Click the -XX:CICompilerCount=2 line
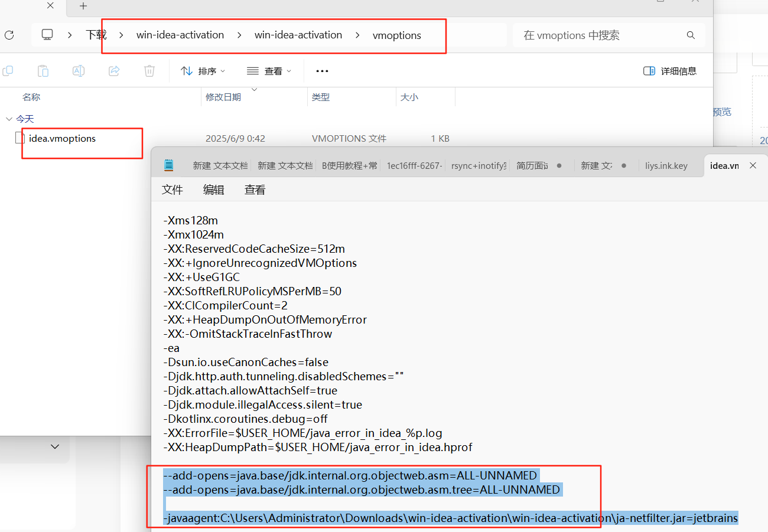Image resolution: width=768 pixels, height=532 pixels. [225, 305]
